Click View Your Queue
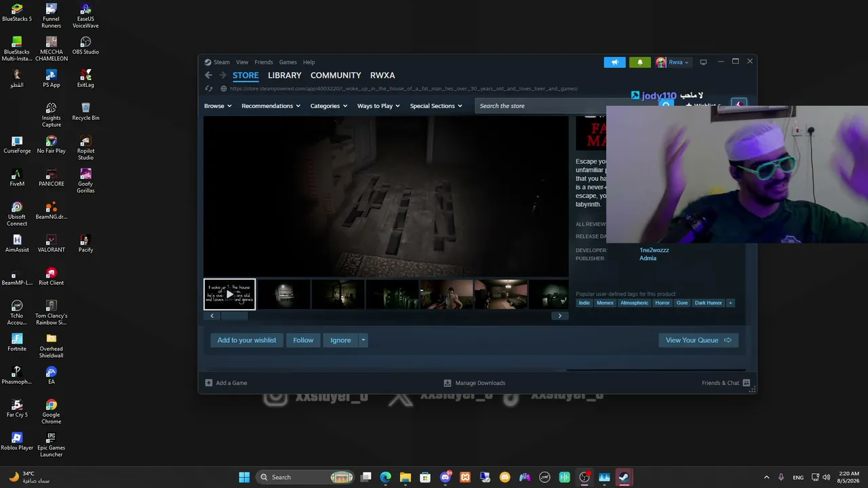 pyautogui.click(x=698, y=340)
